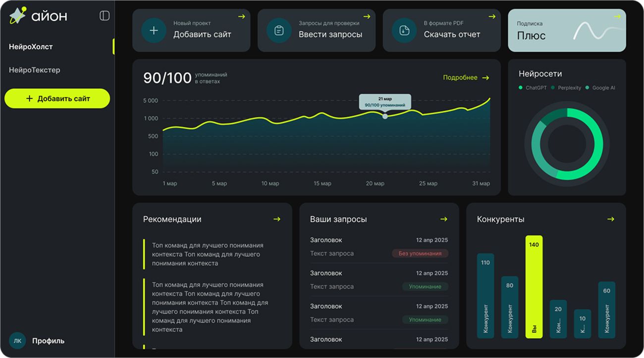Switch to НейроХолст in the sidebar
644x358 pixels.
[31, 47]
